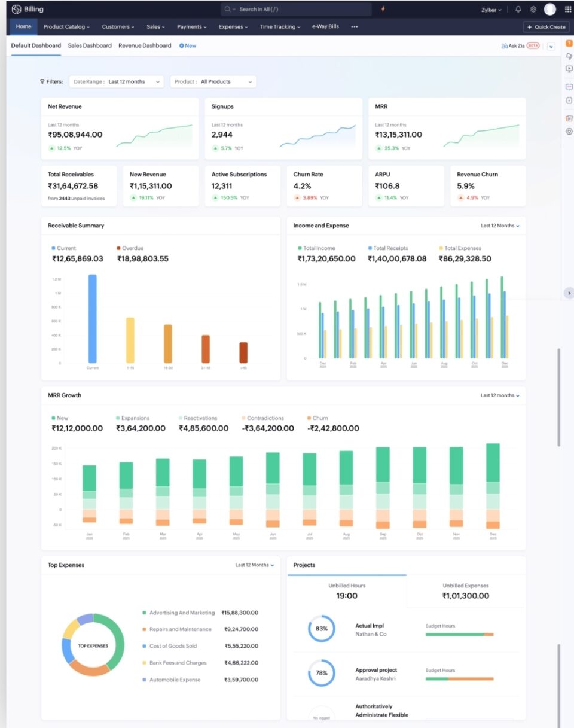Expand the right side panel arrow
Screen dimensions: 574x728
[x=569, y=293]
